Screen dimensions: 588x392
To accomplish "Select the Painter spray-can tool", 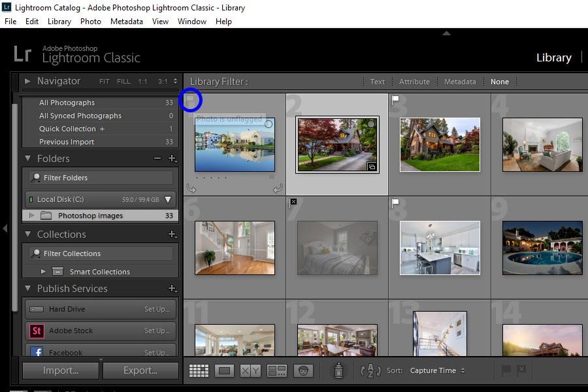I will click(338, 370).
